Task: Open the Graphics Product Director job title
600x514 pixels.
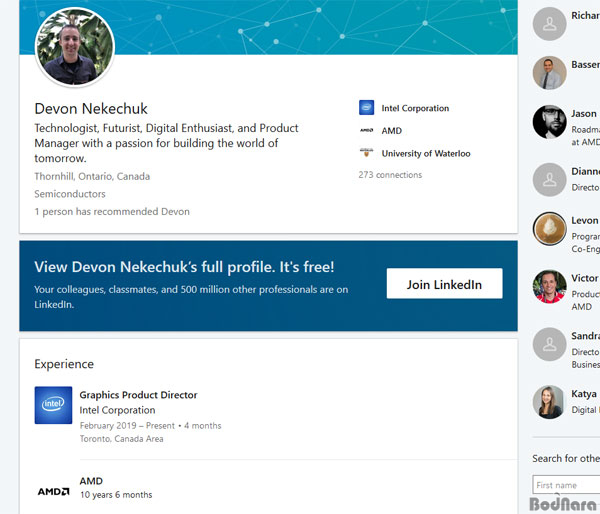Action: click(139, 395)
